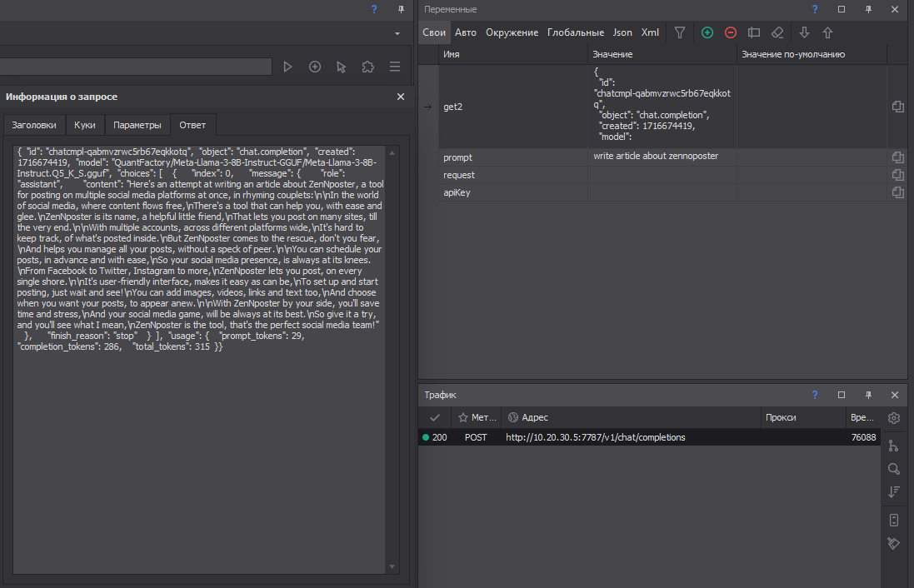Expand the dropdown arrow above the address bar
The image size is (914, 588).
397,33
